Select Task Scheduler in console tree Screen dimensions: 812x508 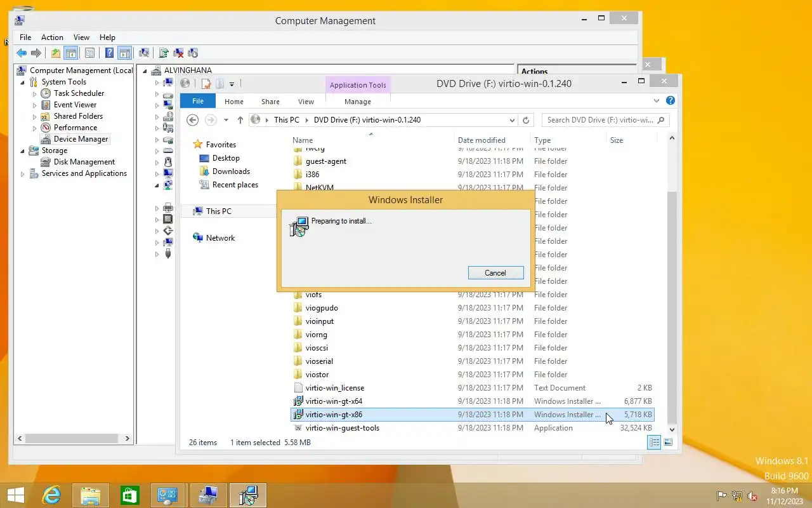(x=79, y=93)
